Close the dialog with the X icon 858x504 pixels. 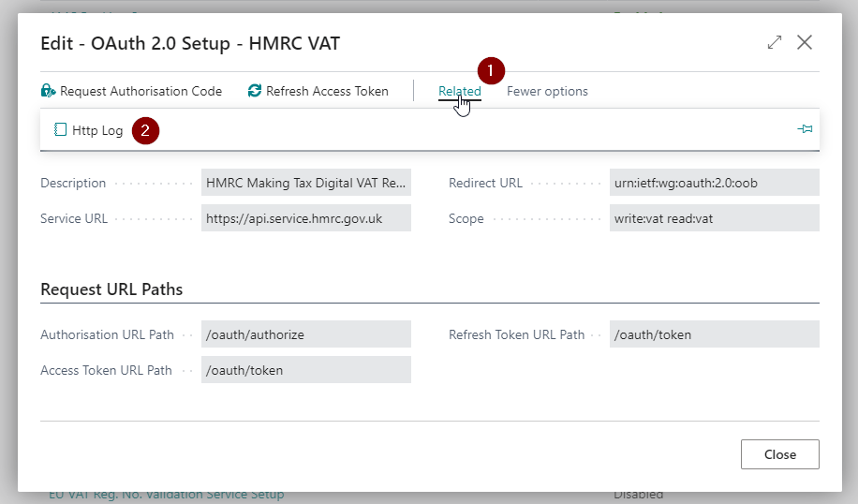(804, 42)
